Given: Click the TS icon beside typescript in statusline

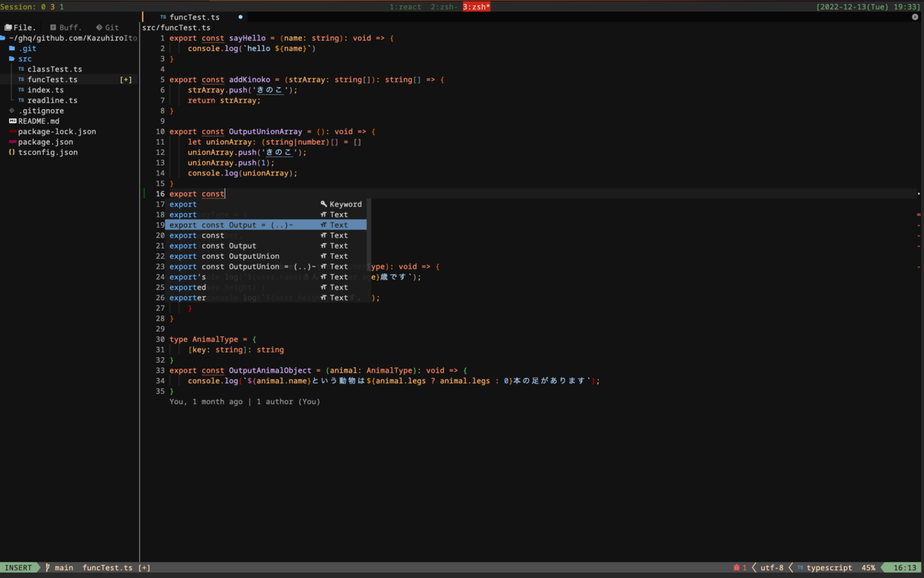Looking at the screenshot, I should 800,568.
